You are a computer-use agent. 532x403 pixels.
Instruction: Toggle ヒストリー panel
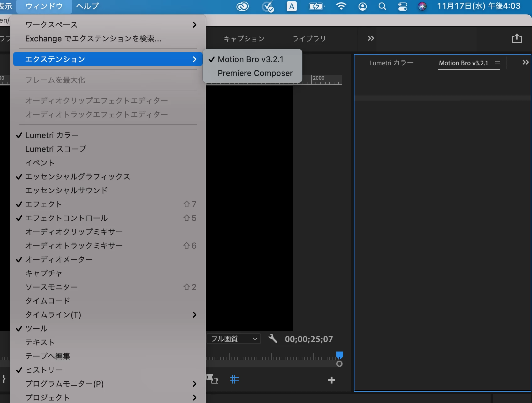(108, 370)
